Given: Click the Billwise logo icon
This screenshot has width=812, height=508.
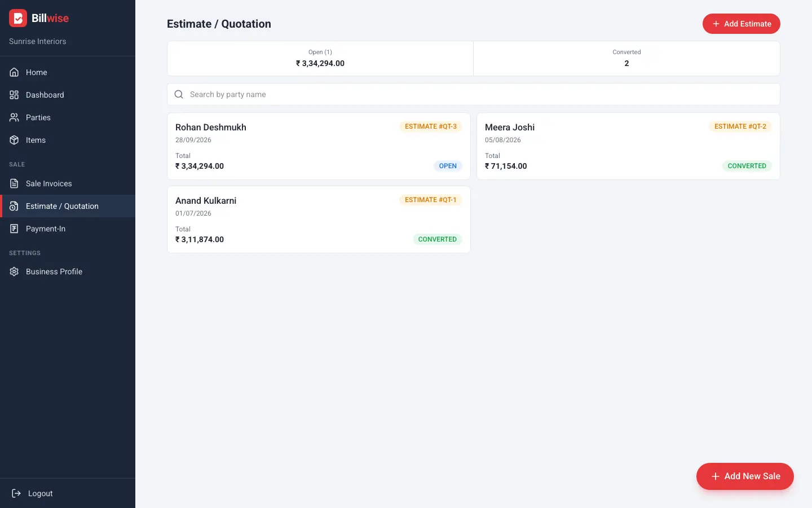Looking at the screenshot, I should coord(18,18).
